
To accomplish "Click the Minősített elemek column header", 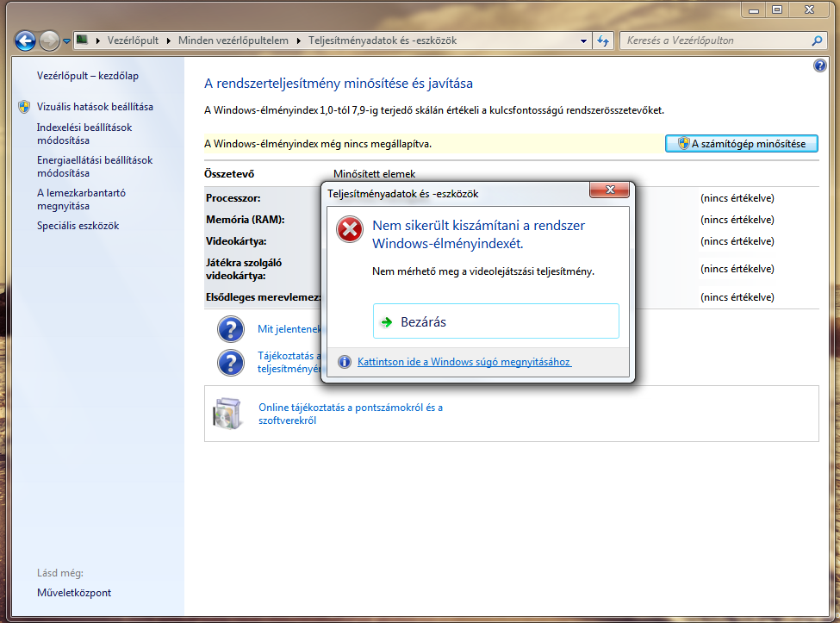I will [x=375, y=174].
